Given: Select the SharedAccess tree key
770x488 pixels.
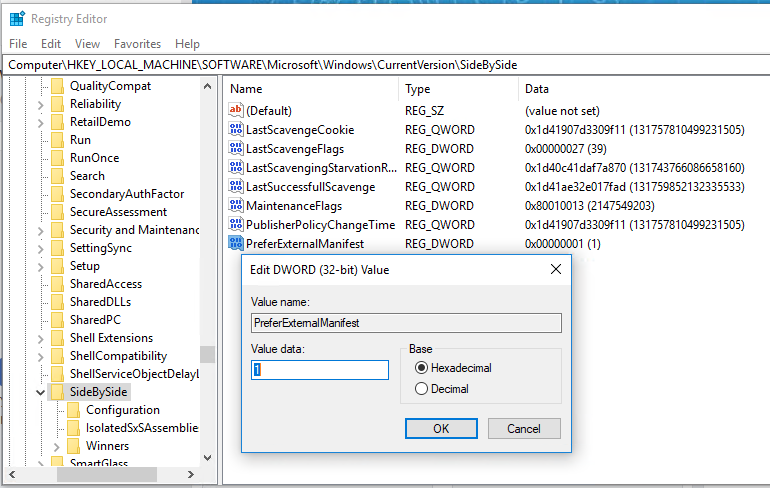Looking at the screenshot, I should (x=106, y=284).
